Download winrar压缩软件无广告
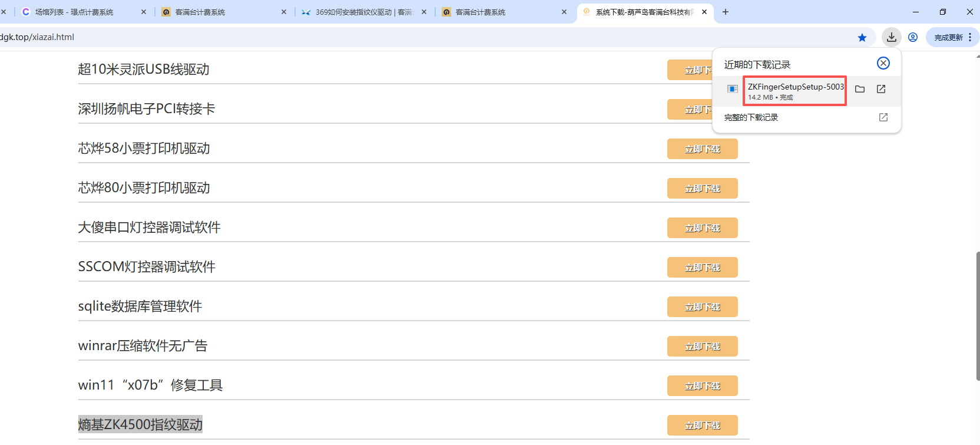 [x=702, y=347]
